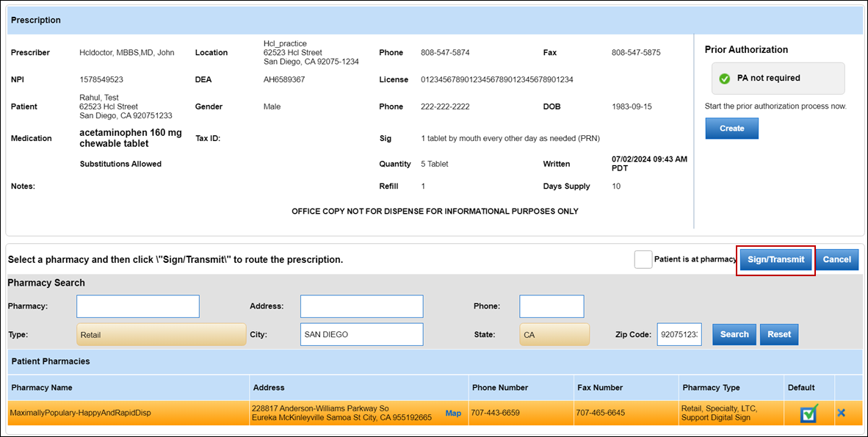This screenshot has width=868, height=437.
Task: Open the pharmacy Type dropdown showing Retail
Action: click(162, 334)
